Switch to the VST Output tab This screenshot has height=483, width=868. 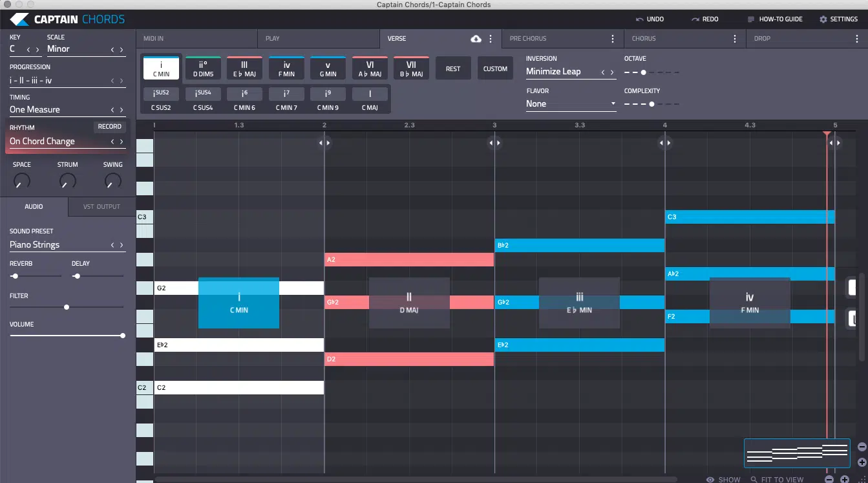(x=101, y=207)
